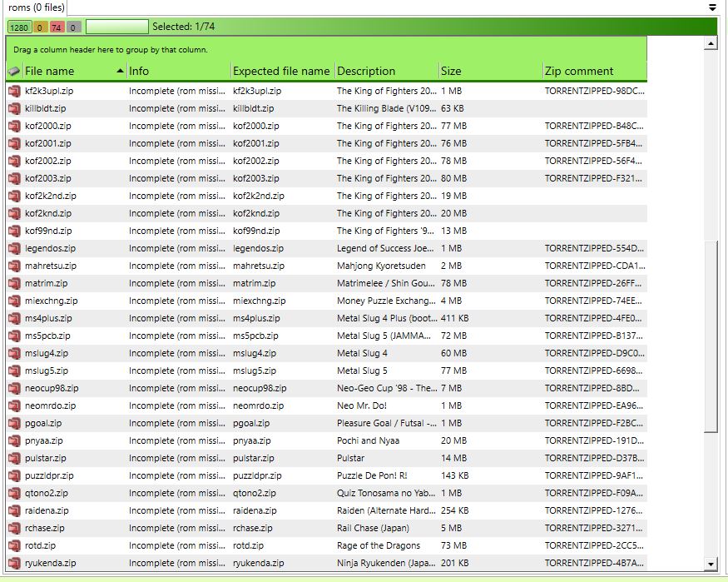Toggle the gray 0 status filter
Screen dimensions: 728x582
click(x=73, y=27)
